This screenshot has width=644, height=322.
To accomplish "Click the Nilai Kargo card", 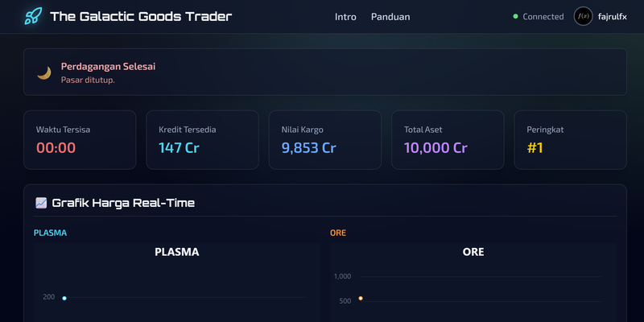I will pos(324,139).
